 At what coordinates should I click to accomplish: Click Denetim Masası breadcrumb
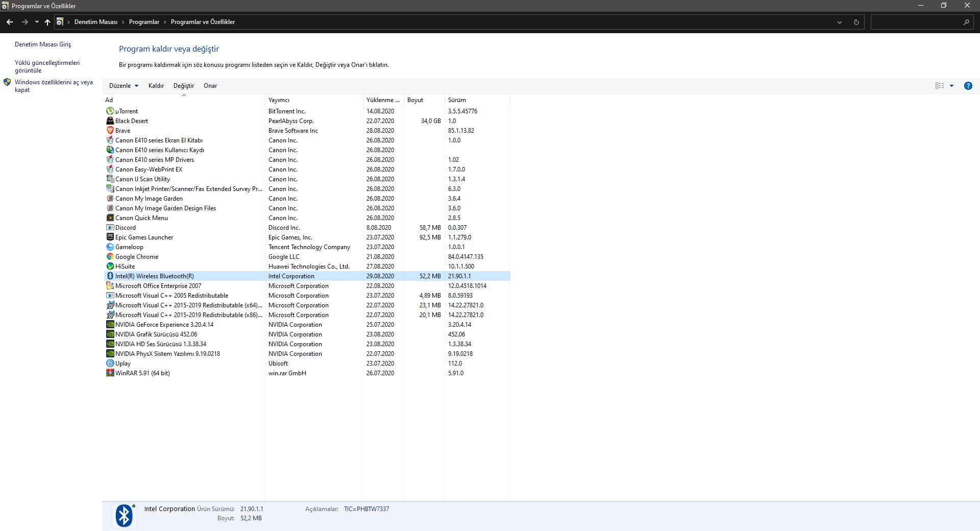point(96,22)
